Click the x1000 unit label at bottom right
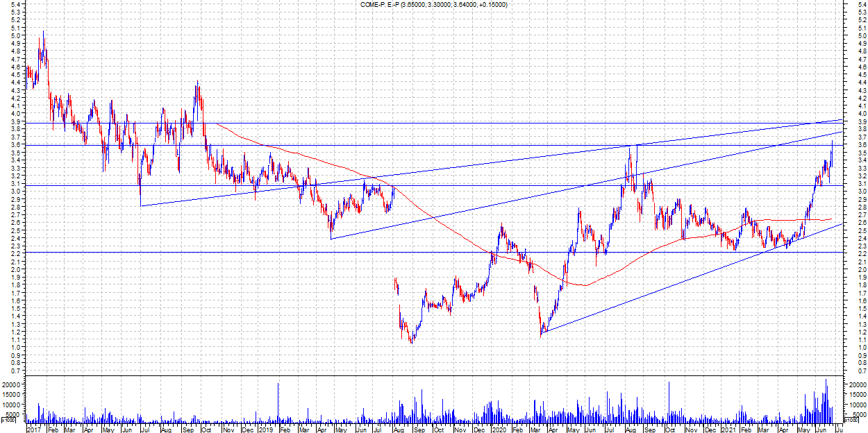The width and height of the screenshot is (868, 433). tap(851, 421)
